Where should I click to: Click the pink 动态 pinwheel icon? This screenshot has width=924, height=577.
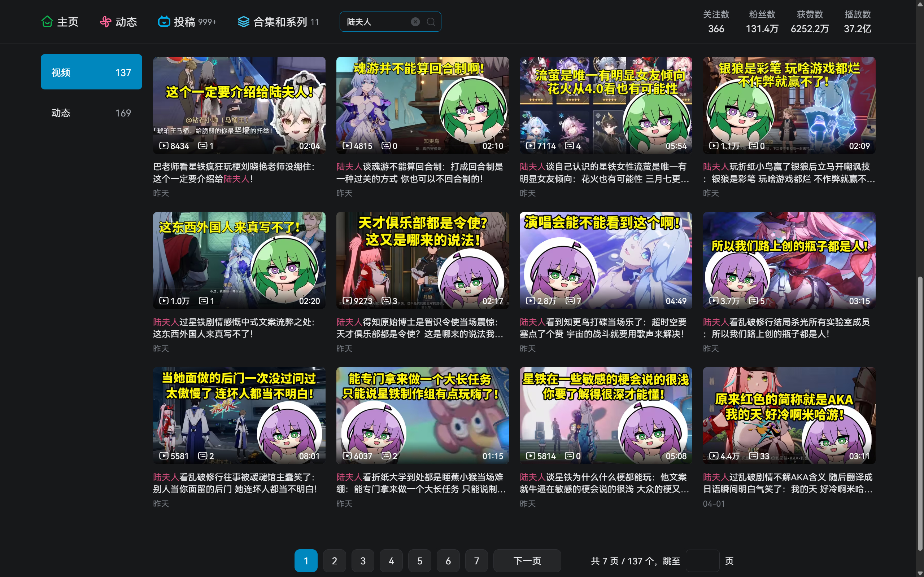coord(105,22)
